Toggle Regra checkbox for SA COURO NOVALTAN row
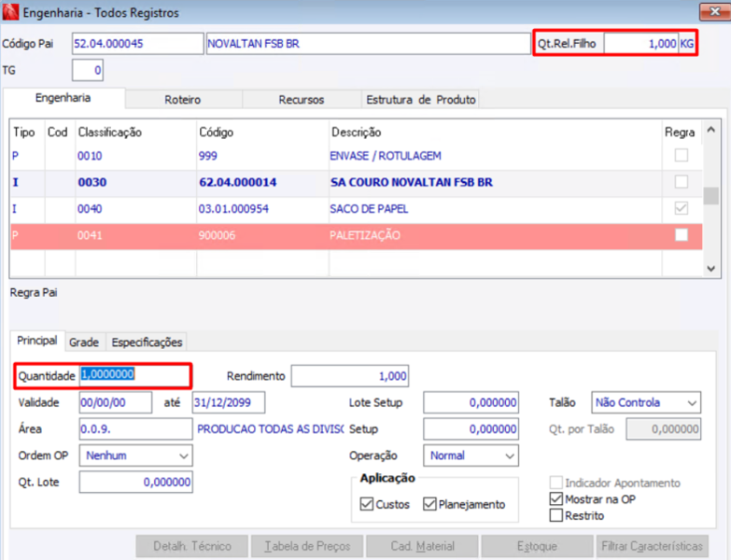 [682, 182]
